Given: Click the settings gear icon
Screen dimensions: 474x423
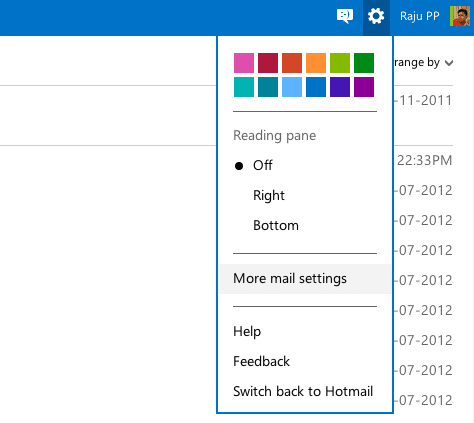Looking at the screenshot, I should [x=376, y=16].
